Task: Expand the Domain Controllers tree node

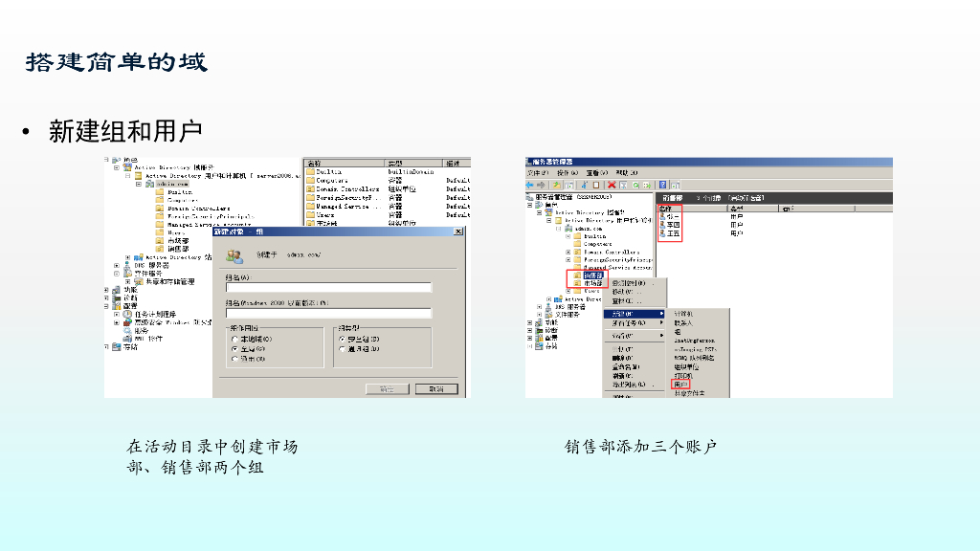Action: tap(568, 251)
